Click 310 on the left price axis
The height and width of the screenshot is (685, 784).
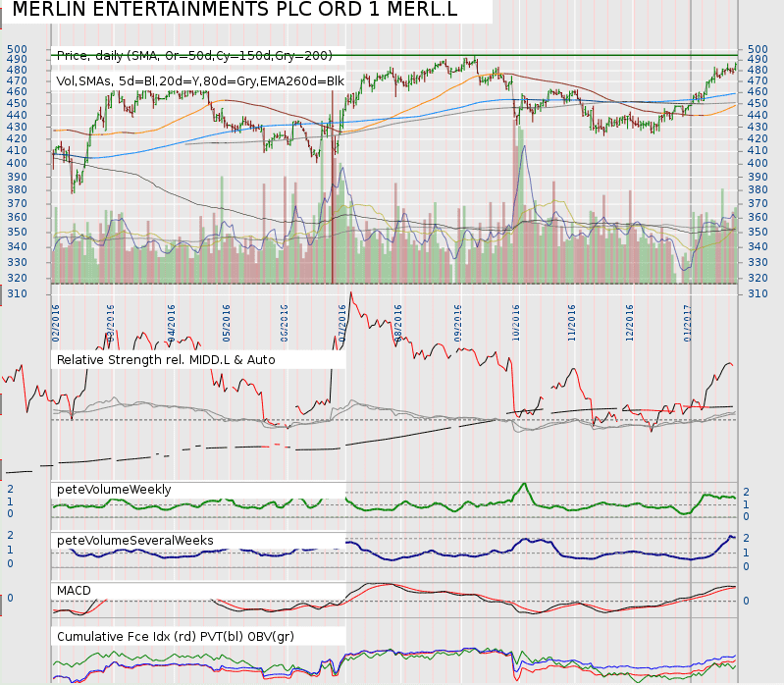point(17,294)
